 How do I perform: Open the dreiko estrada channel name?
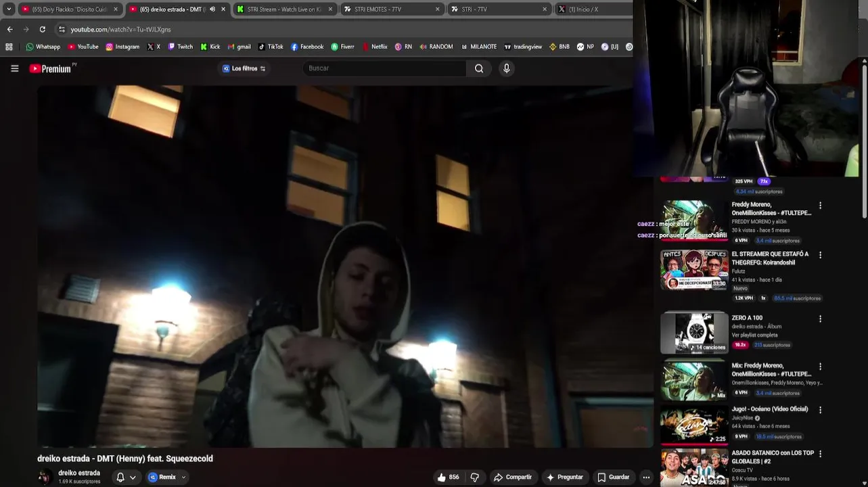79,473
